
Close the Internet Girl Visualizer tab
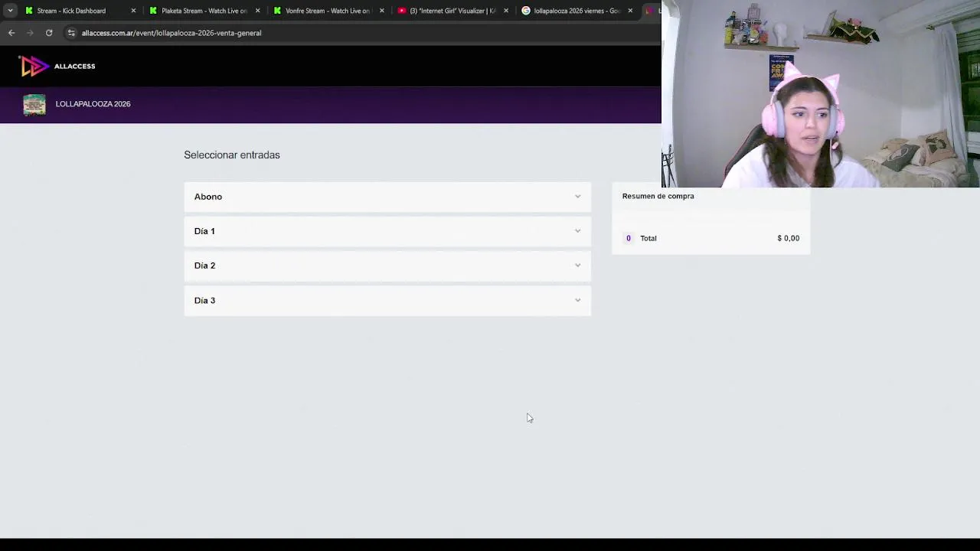click(x=506, y=11)
